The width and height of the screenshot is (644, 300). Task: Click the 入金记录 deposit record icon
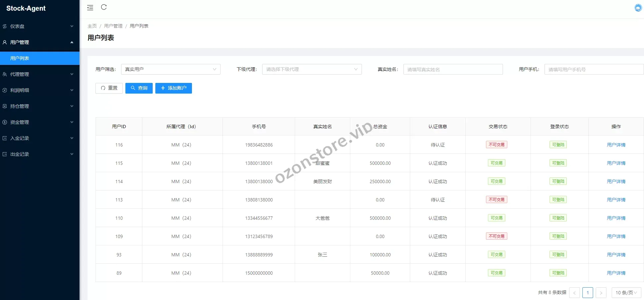click(x=5, y=138)
